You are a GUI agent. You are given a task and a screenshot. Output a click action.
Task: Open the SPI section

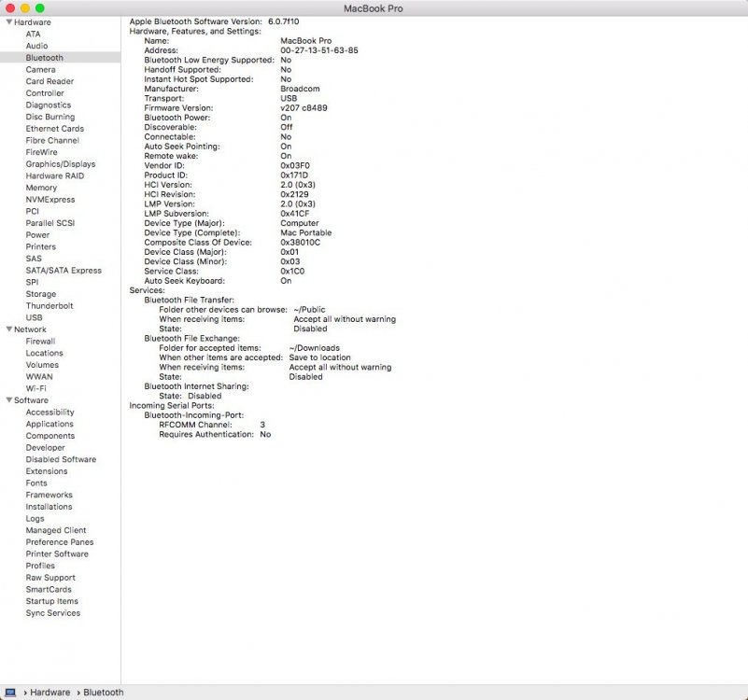point(32,282)
